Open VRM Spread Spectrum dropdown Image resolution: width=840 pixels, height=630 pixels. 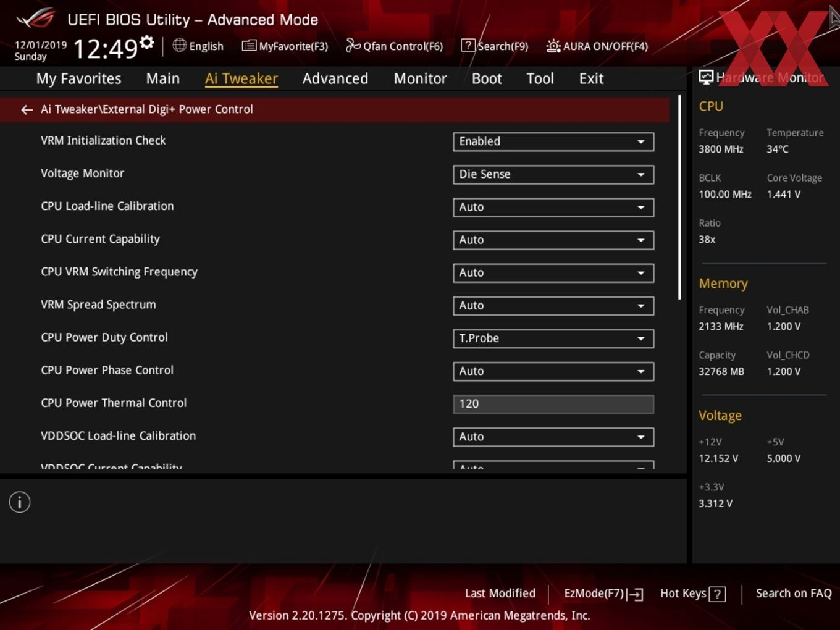tap(553, 305)
